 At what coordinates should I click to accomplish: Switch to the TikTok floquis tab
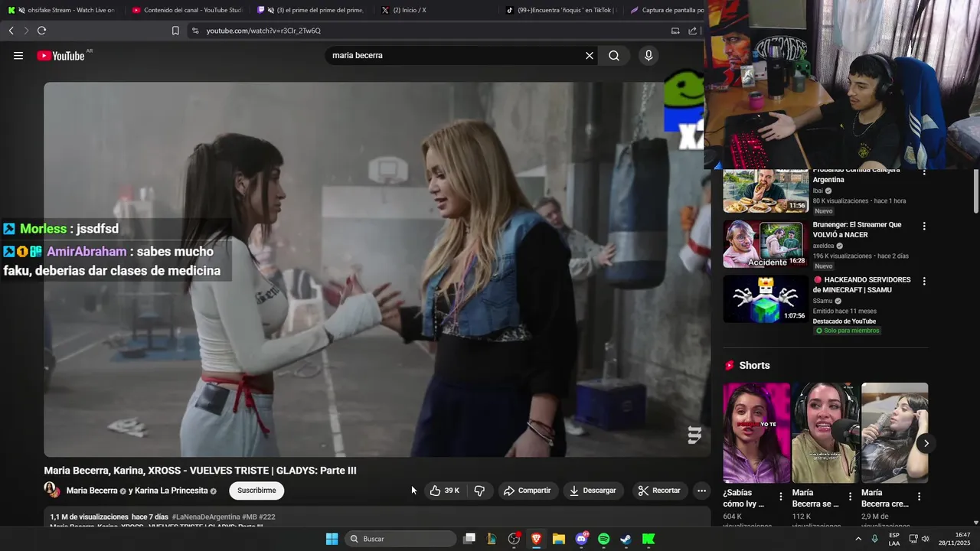point(561,10)
